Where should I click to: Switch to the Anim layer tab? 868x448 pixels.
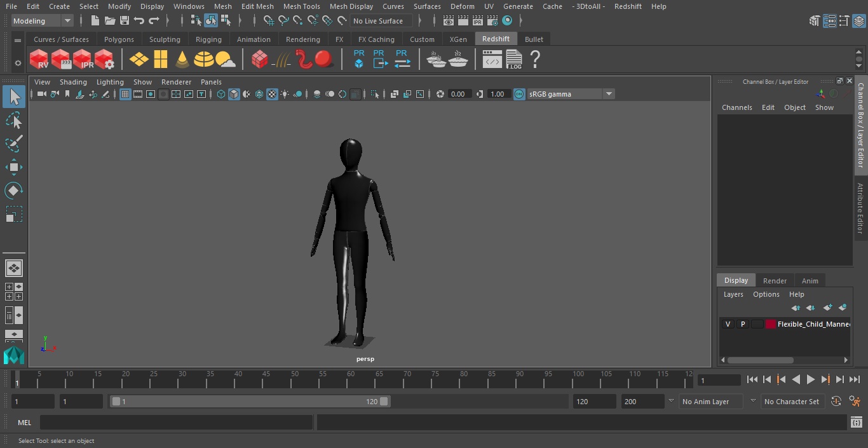810,280
